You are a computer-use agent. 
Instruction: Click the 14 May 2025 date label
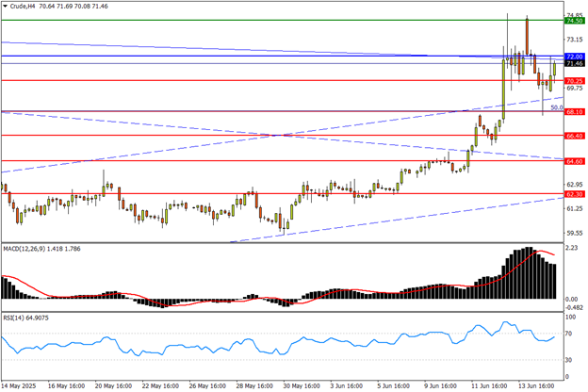(x=19, y=386)
